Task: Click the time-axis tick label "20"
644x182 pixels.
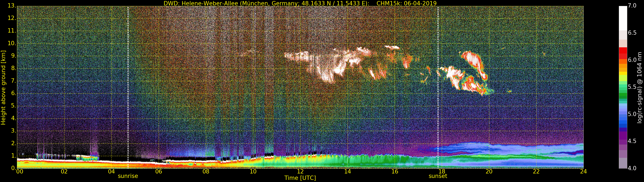Action: point(489,172)
